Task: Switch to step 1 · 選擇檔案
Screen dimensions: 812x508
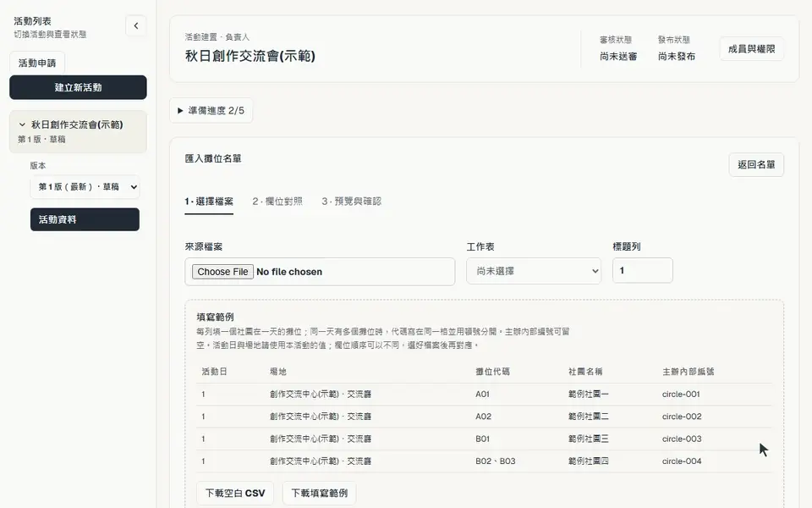Action: tap(209, 202)
